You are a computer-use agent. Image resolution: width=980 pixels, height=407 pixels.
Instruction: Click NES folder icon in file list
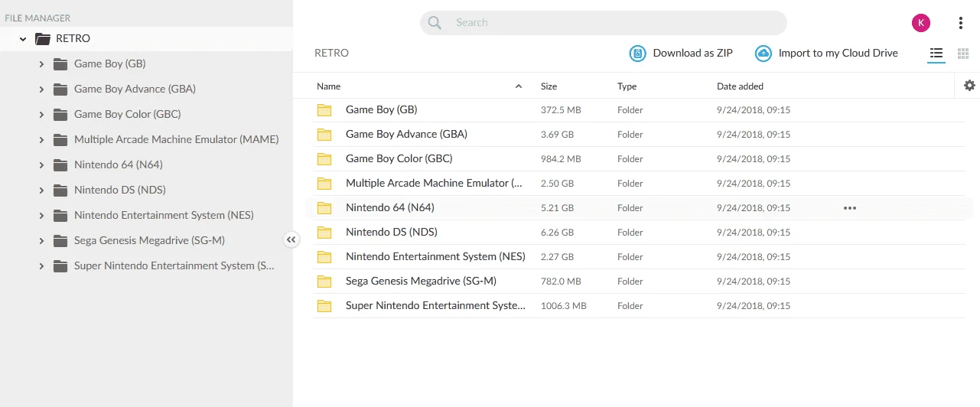click(x=324, y=257)
